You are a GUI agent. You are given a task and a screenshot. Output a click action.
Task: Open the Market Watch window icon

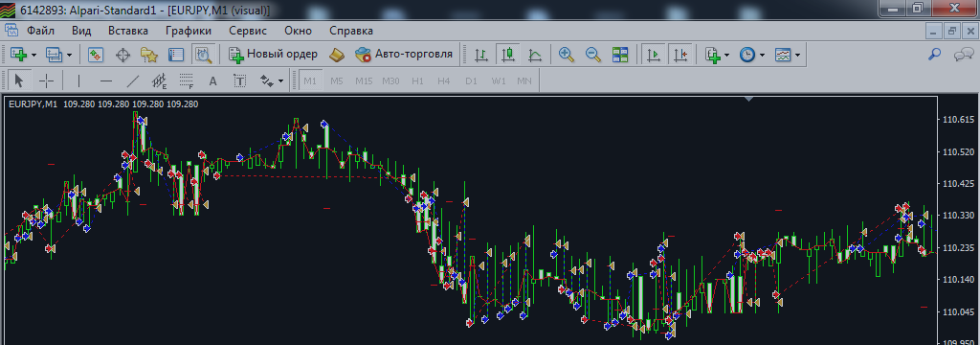point(96,55)
